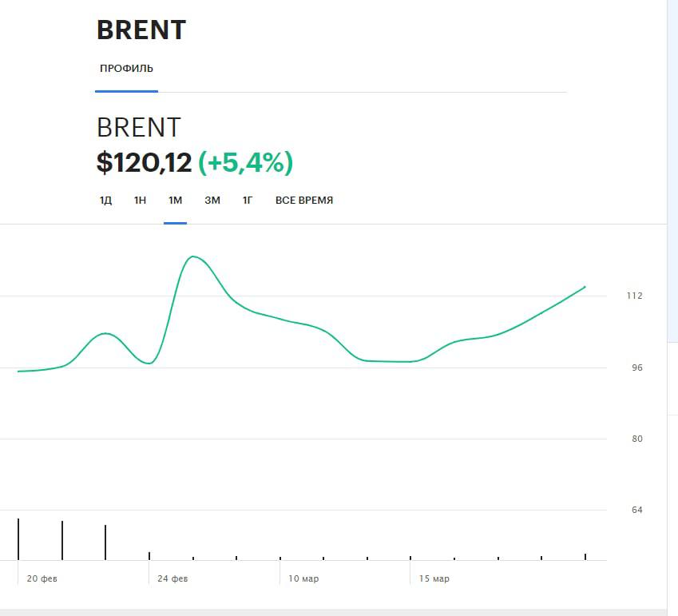Click the 10 мар date label
678x616 pixels.
pos(303,578)
